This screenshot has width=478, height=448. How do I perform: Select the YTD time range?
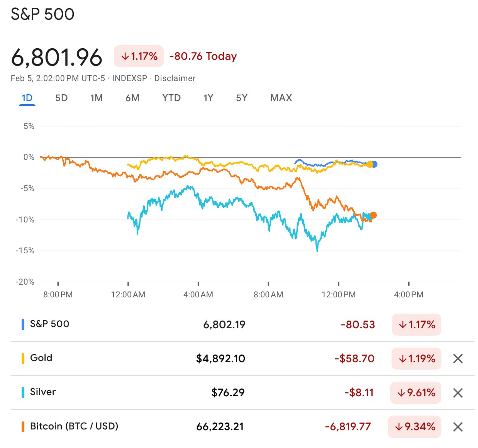pyautogui.click(x=171, y=98)
